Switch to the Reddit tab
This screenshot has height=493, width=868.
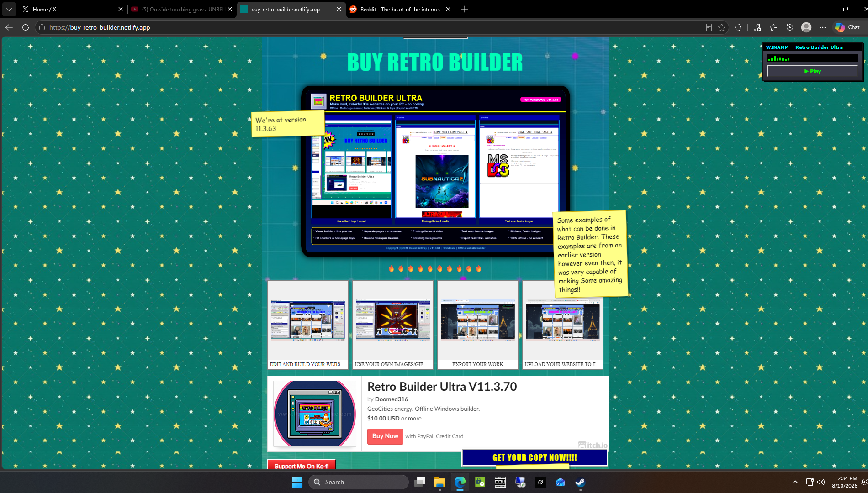click(x=400, y=9)
